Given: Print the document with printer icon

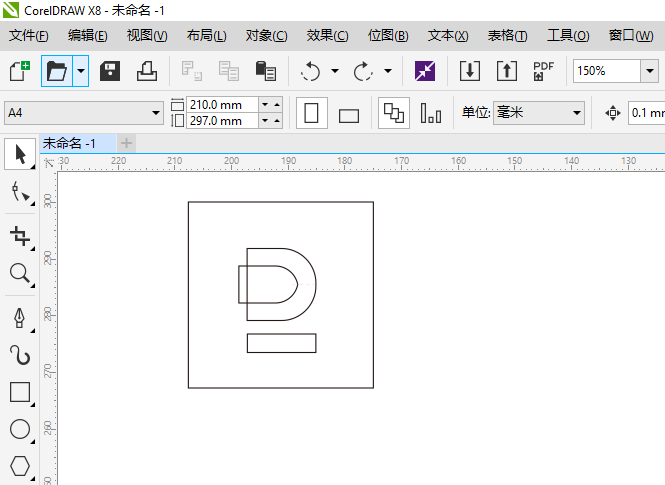Looking at the screenshot, I should (x=147, y=71).
